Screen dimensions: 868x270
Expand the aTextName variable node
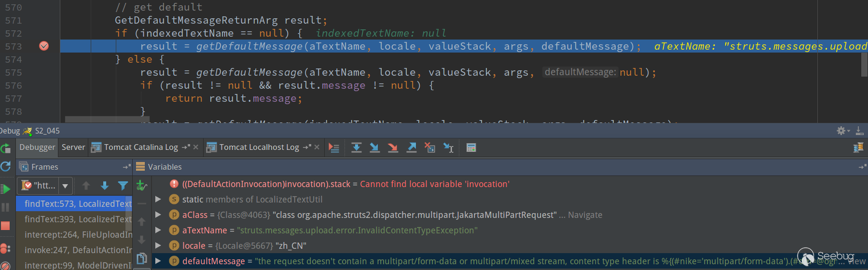point(158,230)
